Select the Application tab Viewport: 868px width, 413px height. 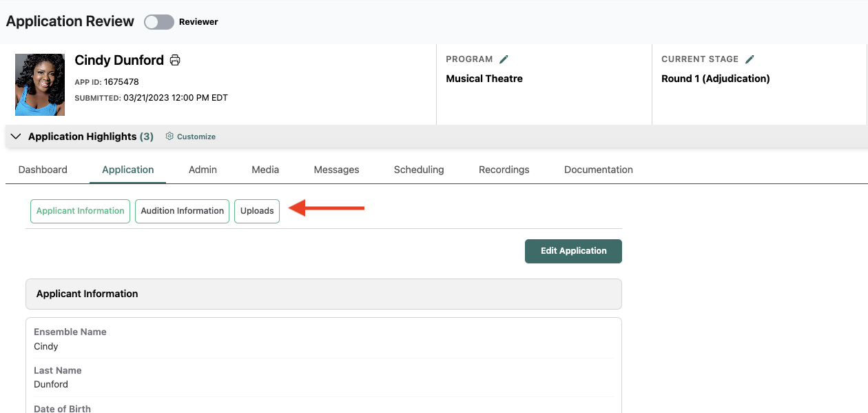pos(128,170)
